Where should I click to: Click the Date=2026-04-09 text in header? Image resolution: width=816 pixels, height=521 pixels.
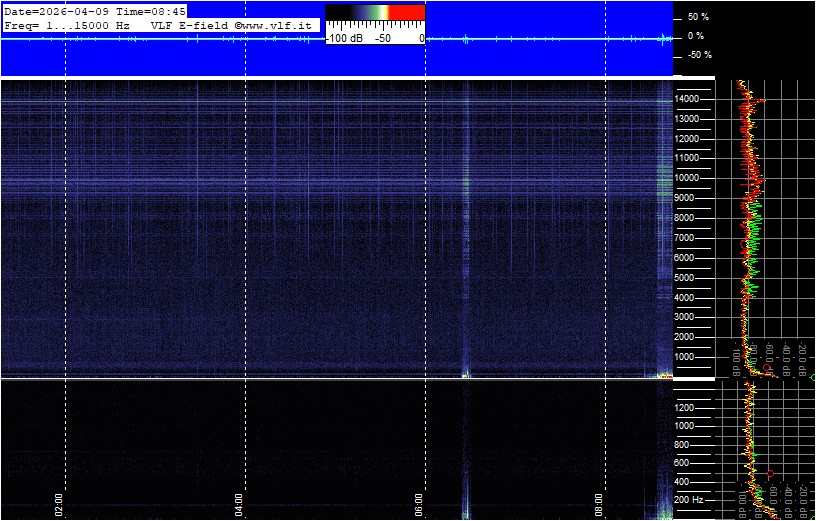[57, 12]
